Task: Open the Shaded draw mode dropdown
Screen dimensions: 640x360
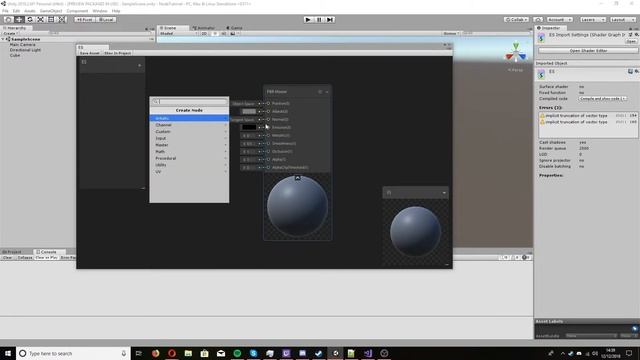Action: click(178, 33)
